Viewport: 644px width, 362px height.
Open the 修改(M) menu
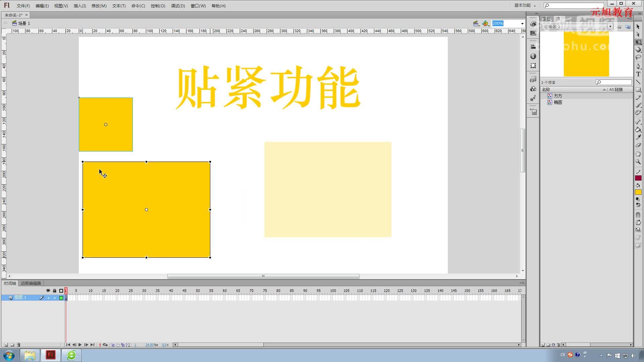click(x=99, y=6)
